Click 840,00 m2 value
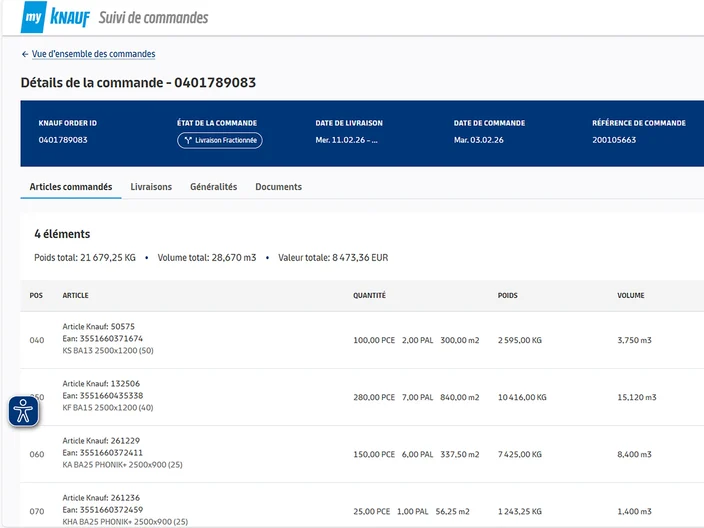Screen dimensions: 704x528 coord(460,397)
